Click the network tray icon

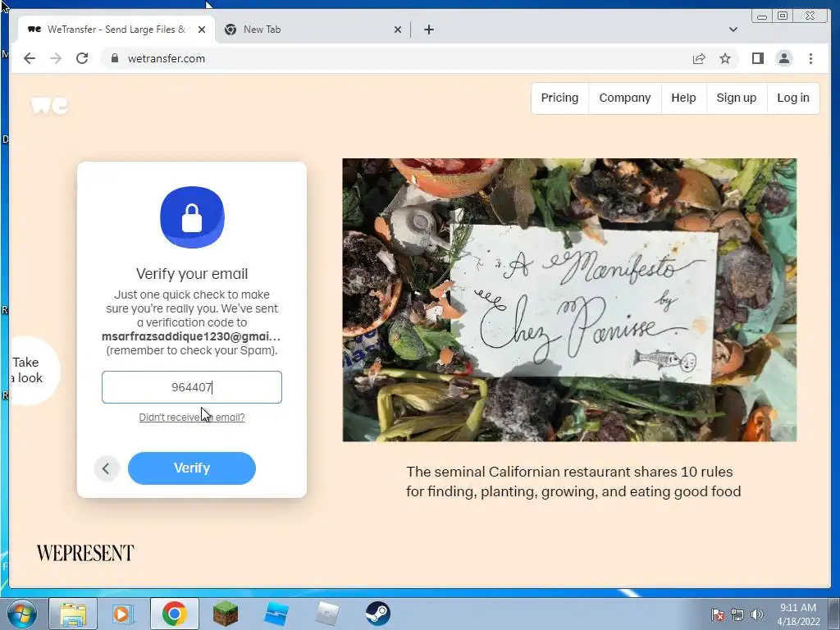click(737, 614)
